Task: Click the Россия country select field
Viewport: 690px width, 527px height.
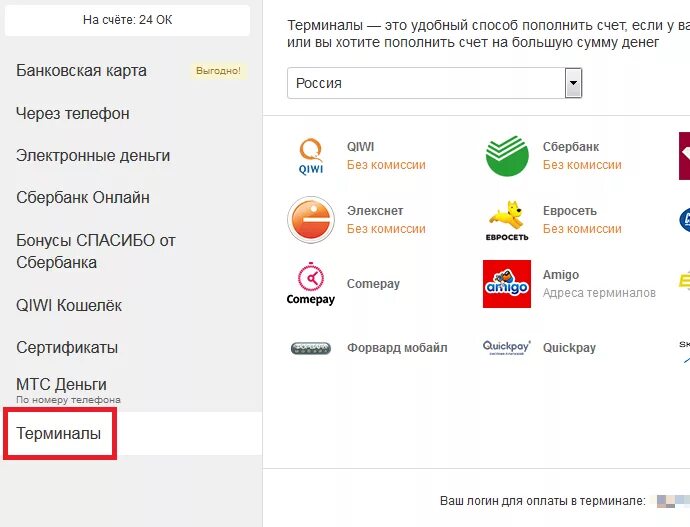Action: point(434,83)
